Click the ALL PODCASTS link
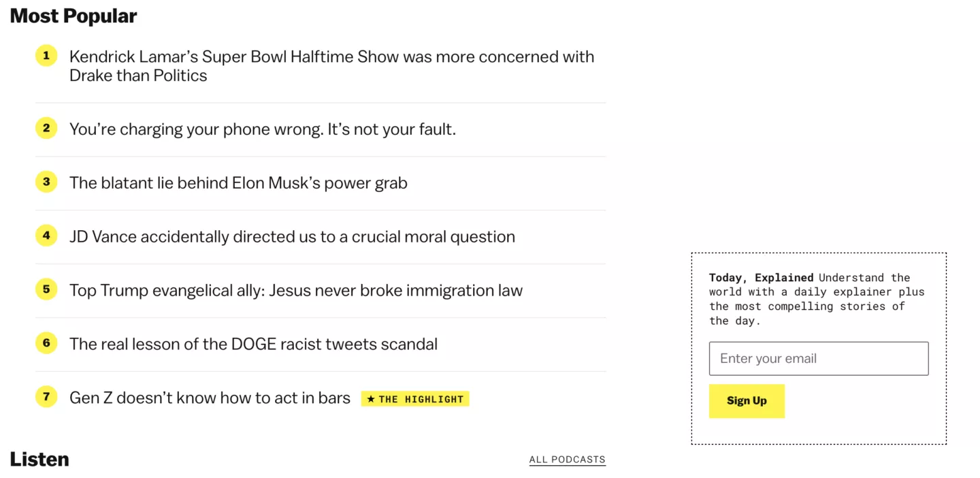 [567, 459]
